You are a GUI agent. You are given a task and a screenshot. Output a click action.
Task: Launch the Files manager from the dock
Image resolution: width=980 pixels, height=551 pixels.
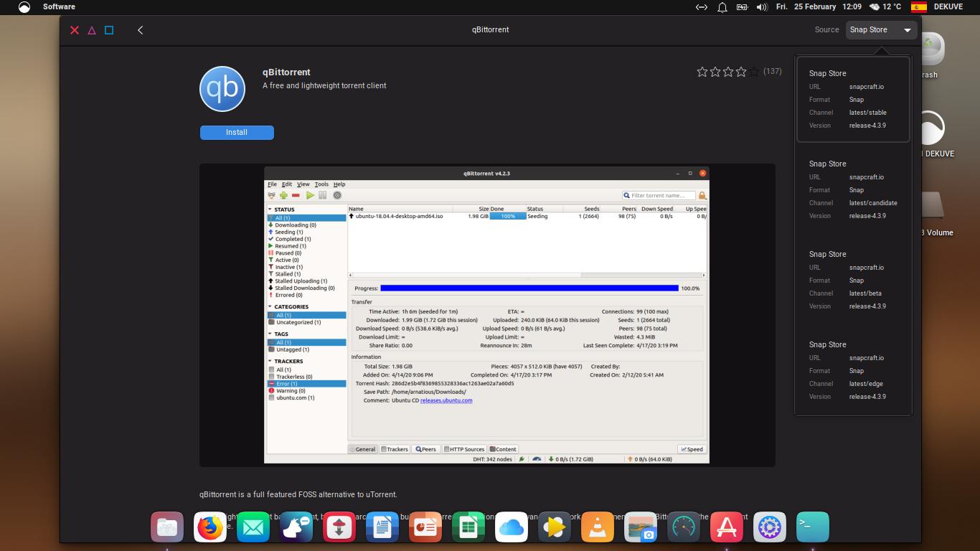point(167,528)
